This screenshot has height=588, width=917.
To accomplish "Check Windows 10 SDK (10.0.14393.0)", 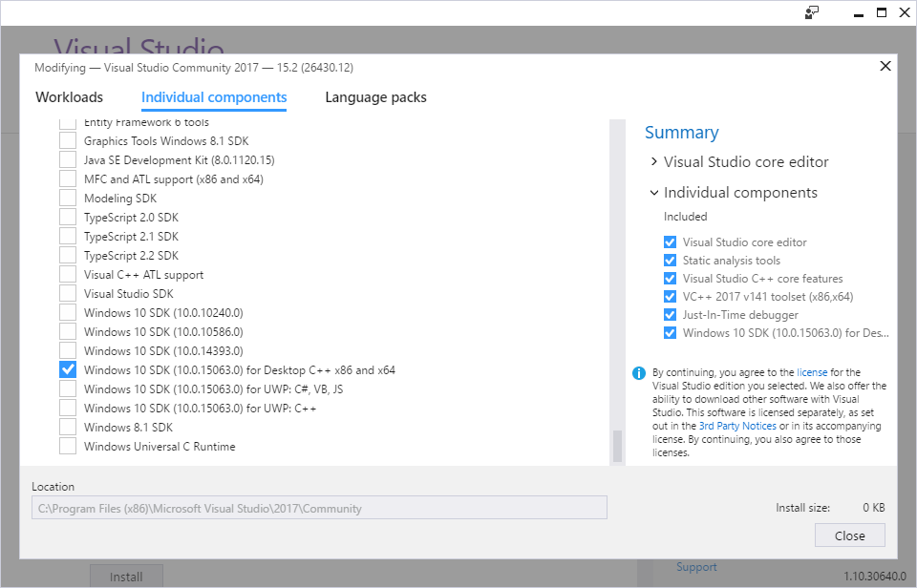I will [x=68, y=350].
